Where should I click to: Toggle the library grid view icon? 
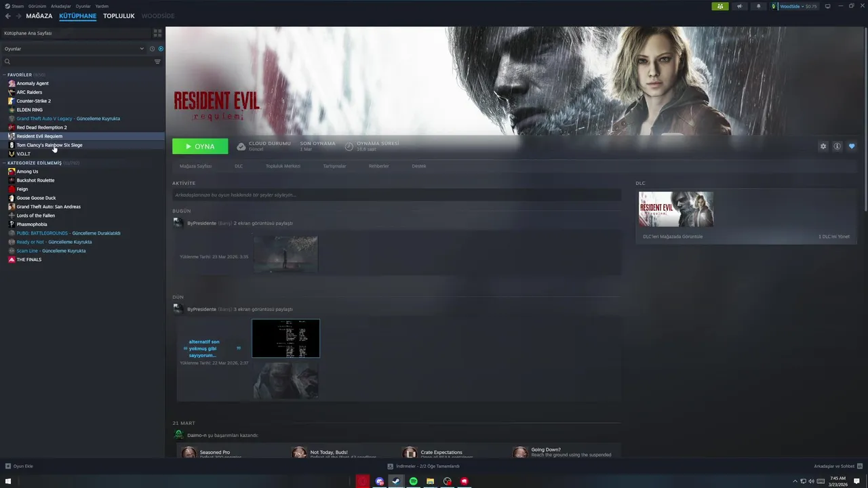coord(157,33)
